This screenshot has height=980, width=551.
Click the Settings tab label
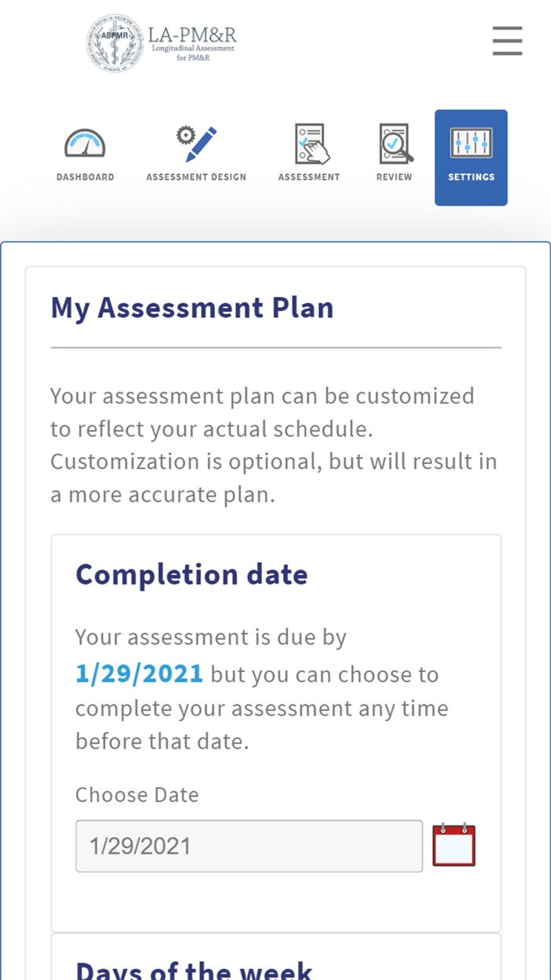coord(471,177)
